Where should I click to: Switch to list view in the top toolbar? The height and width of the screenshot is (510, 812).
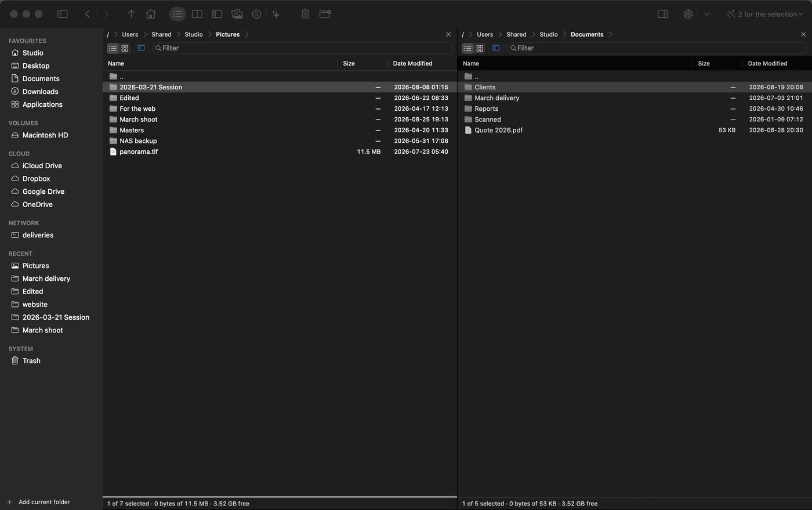pyautogui.click(x=177, y=14)
